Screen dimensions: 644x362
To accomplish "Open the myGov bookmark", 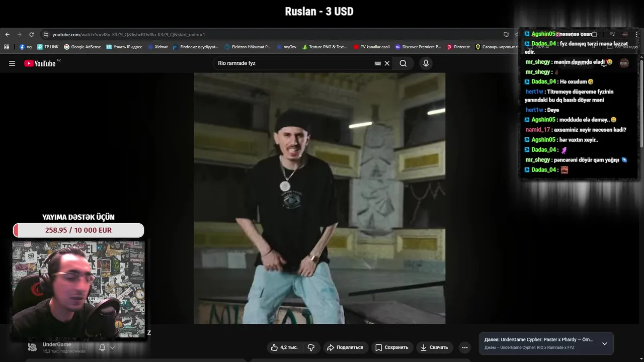I will (286, 47).
